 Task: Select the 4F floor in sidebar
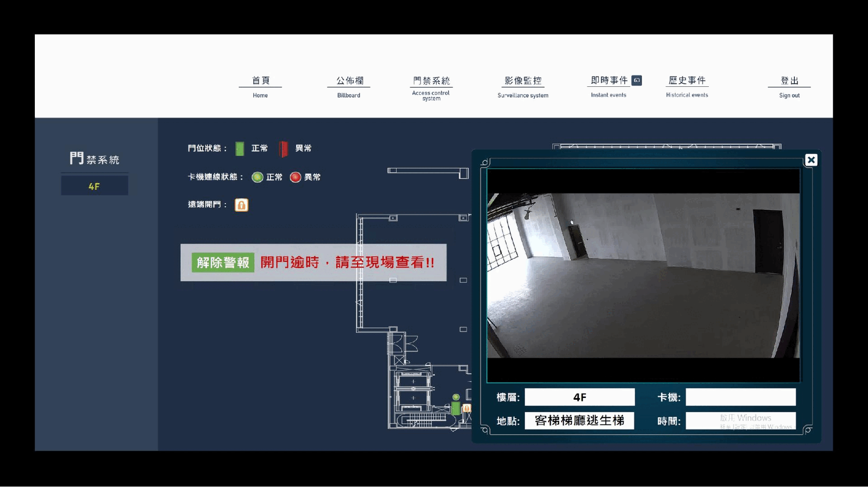[x=94, y=186]
